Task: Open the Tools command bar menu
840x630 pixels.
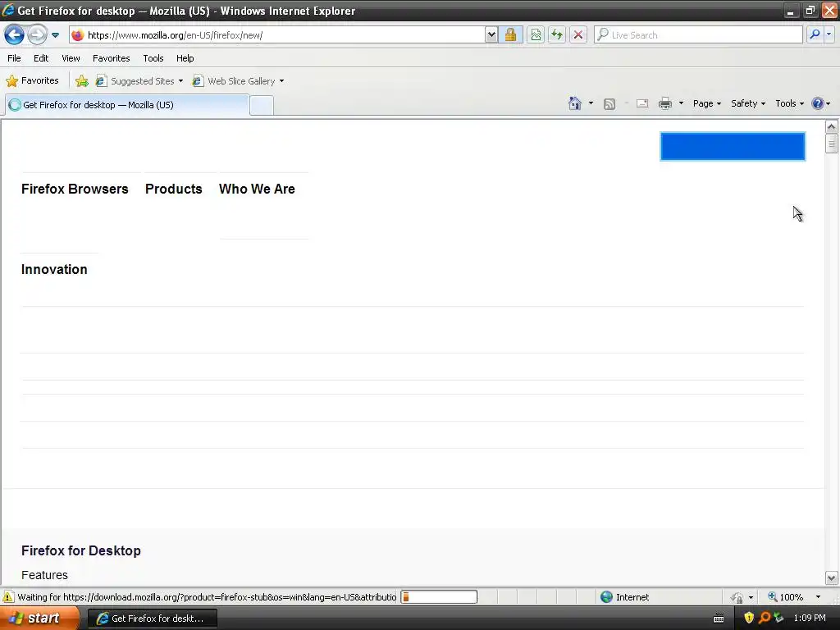Action: pyautogui.click(x=790, y=103)
